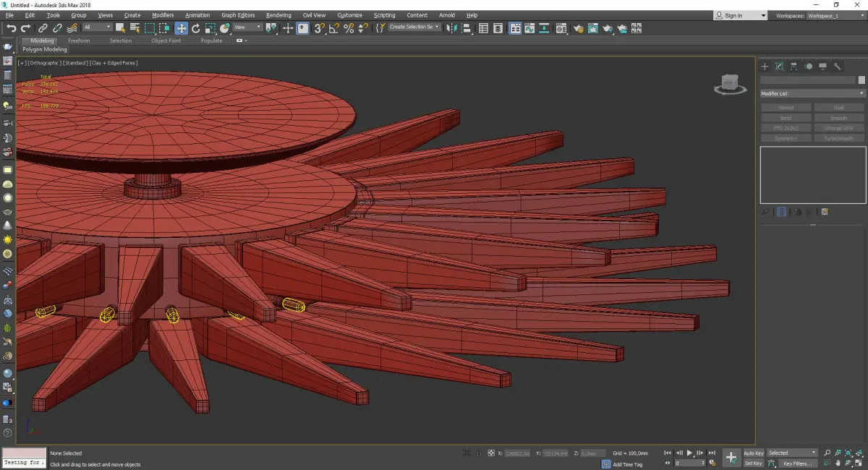Click the Select and Rotate tool
This screenshot has width=868, height=470.
tap(196, 28)
